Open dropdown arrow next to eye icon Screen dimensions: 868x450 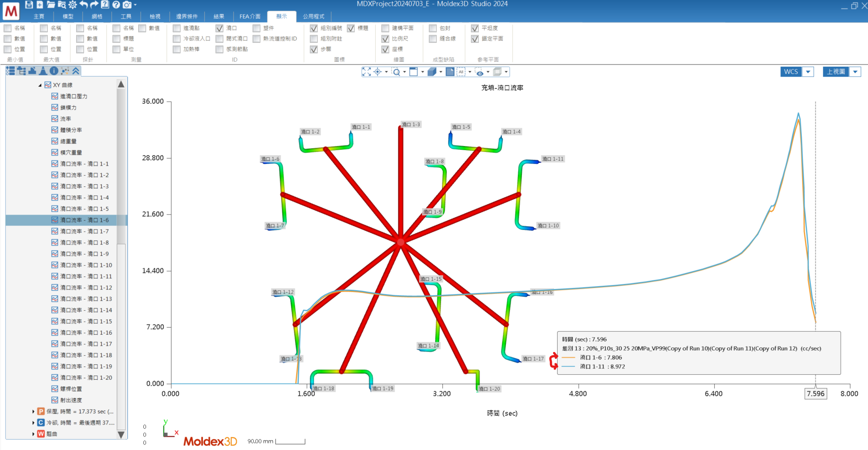488,72
